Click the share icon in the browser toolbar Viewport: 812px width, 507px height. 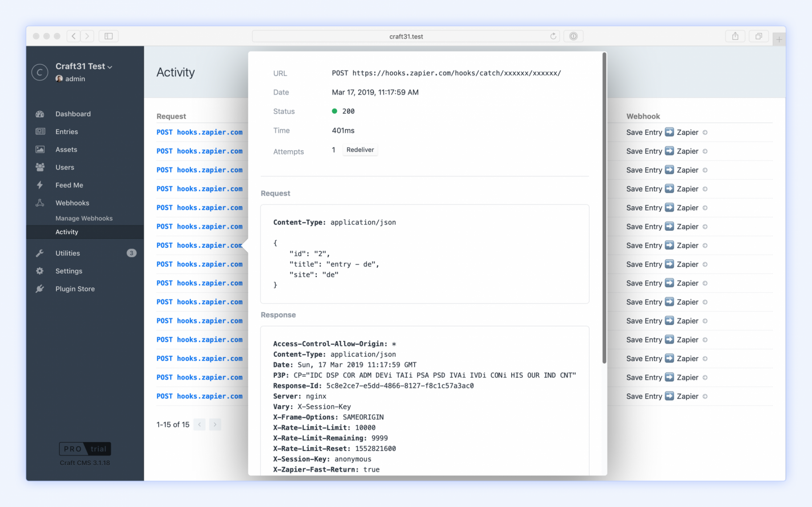pos(735,36)
